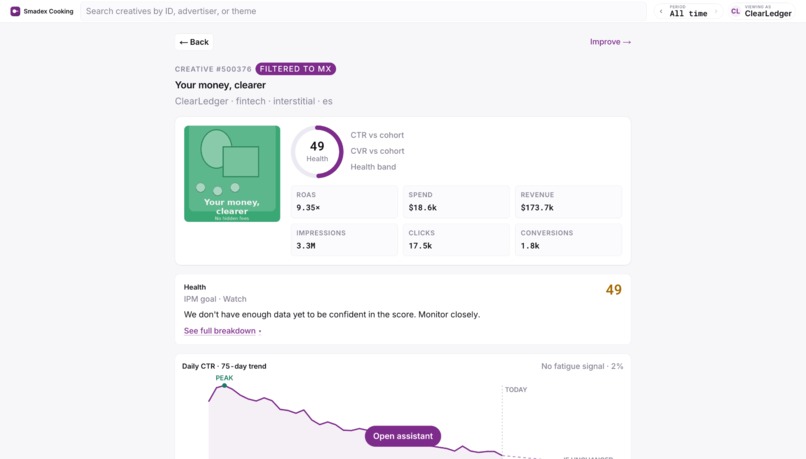Image resolution: width=806 pixels, height=459 pixels.
Task: Click the Creative #500376 label
Action: 213,69
